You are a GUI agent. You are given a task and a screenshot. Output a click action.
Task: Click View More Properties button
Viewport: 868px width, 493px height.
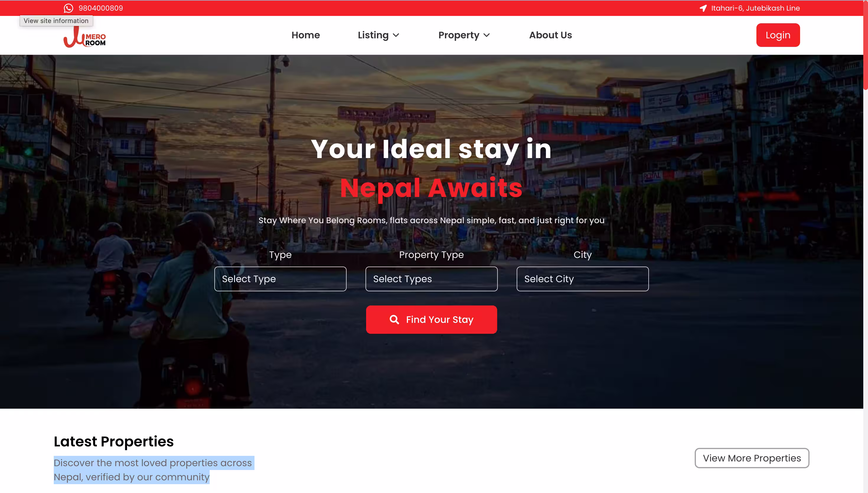point(752,458)
